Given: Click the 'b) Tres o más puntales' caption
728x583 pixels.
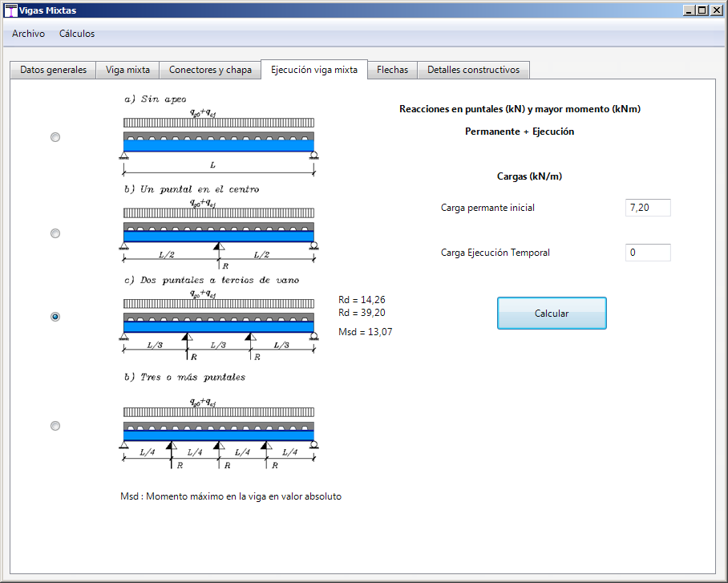Looking at the screenshot, I should 184,377.
